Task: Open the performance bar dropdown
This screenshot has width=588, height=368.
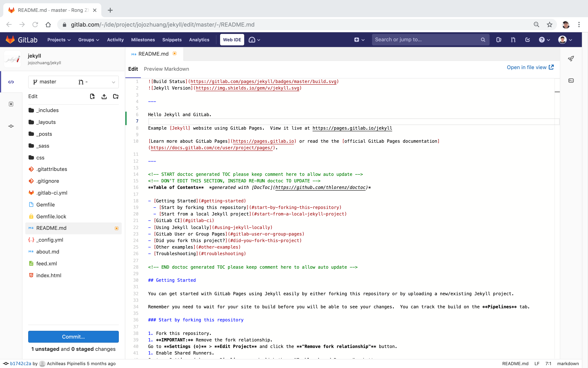Action: click(254, 40)
